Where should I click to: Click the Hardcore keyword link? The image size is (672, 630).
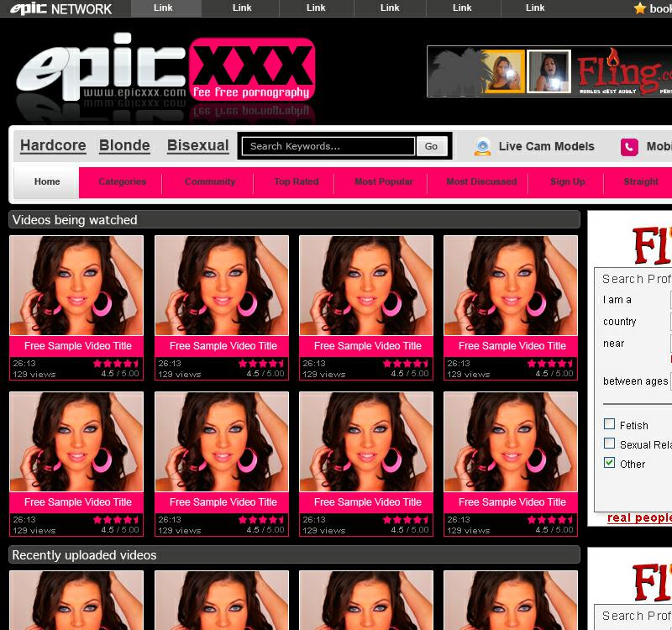53,145
